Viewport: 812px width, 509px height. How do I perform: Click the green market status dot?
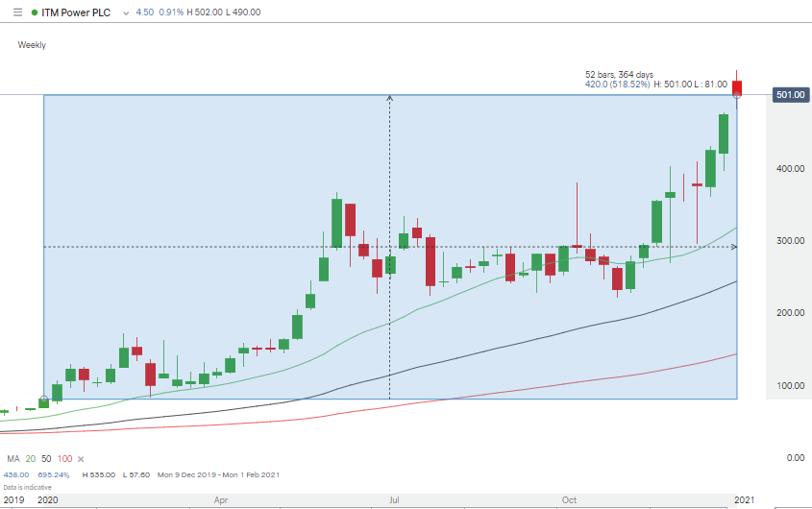tap(35, 12)
